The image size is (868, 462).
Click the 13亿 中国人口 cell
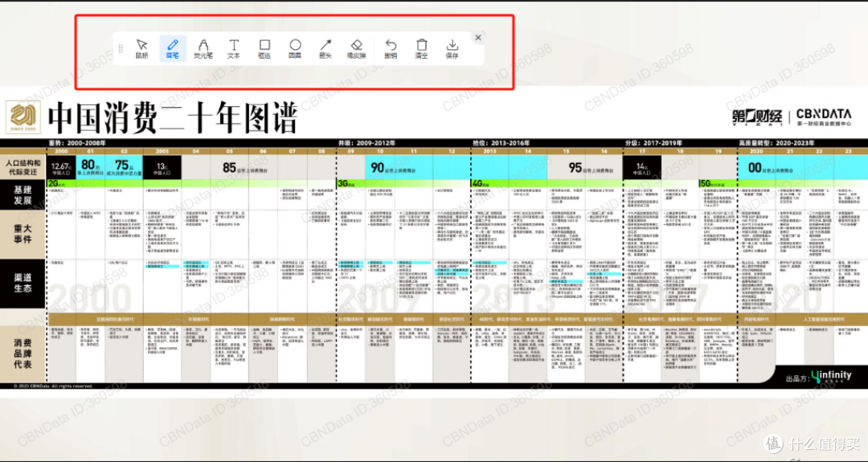pos(162,167)
